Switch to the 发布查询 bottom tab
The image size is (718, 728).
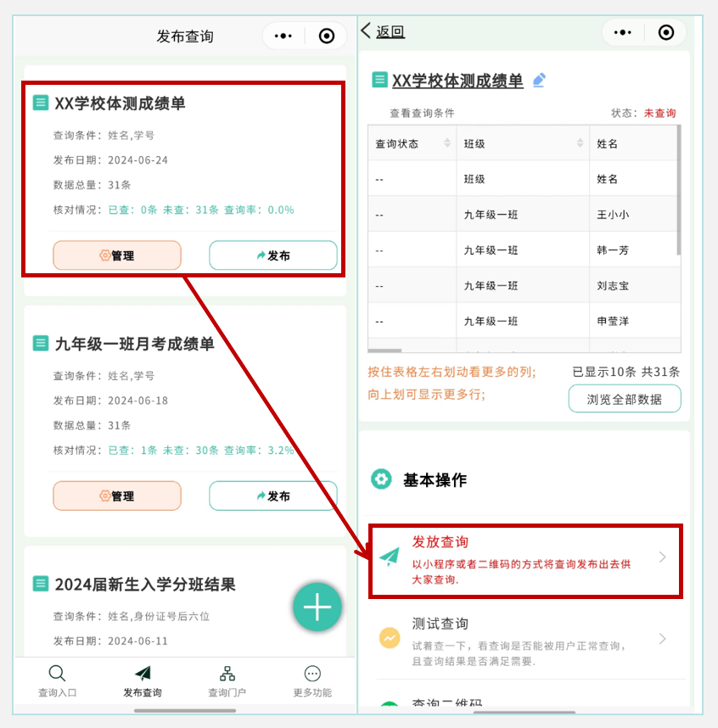[x=143, y=681]
